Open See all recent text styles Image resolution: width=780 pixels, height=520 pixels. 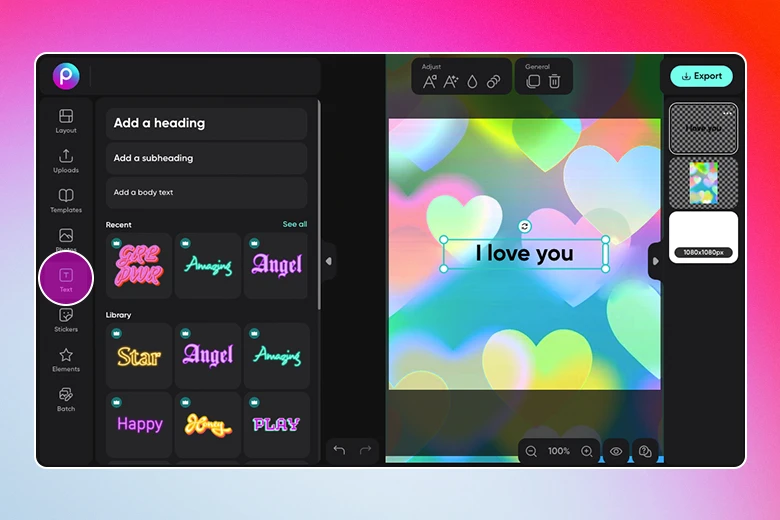(294, 224)
